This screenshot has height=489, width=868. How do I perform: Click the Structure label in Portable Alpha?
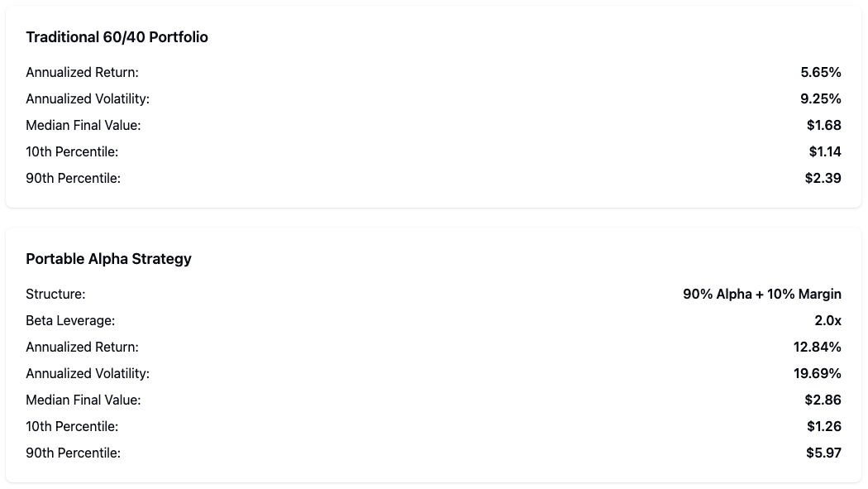tap(55, 294)
